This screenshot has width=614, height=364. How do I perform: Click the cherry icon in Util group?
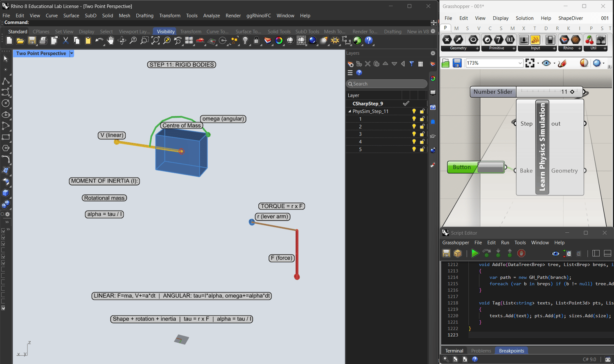coord(589,40)
